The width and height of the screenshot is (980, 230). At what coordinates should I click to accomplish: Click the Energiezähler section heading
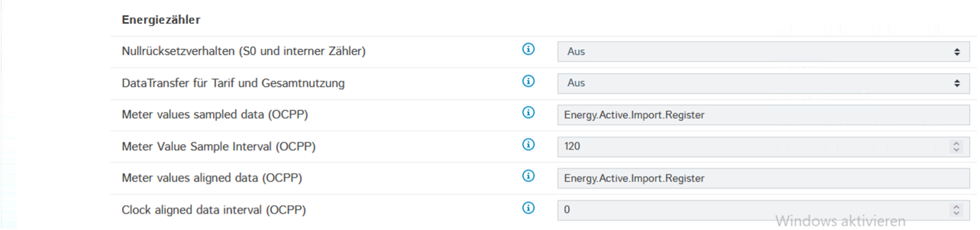[161, 20]
